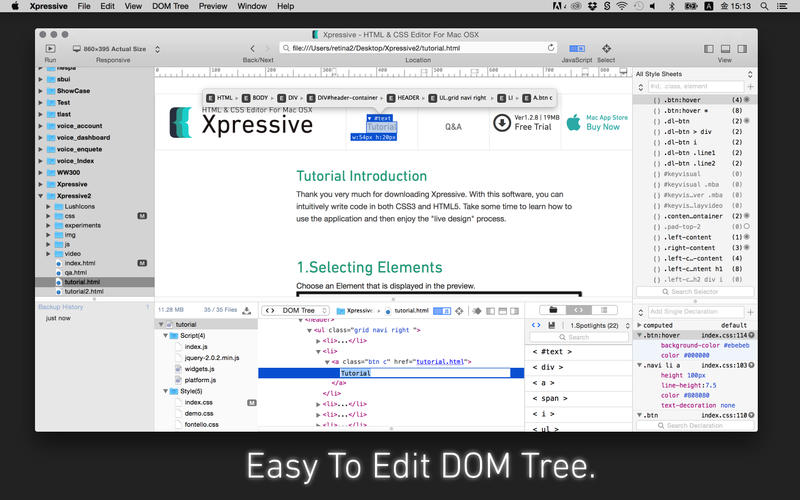Click the puzzle-piece icon in editor bar
Viewport: 800px width, 500px height.
coord(477,311)
